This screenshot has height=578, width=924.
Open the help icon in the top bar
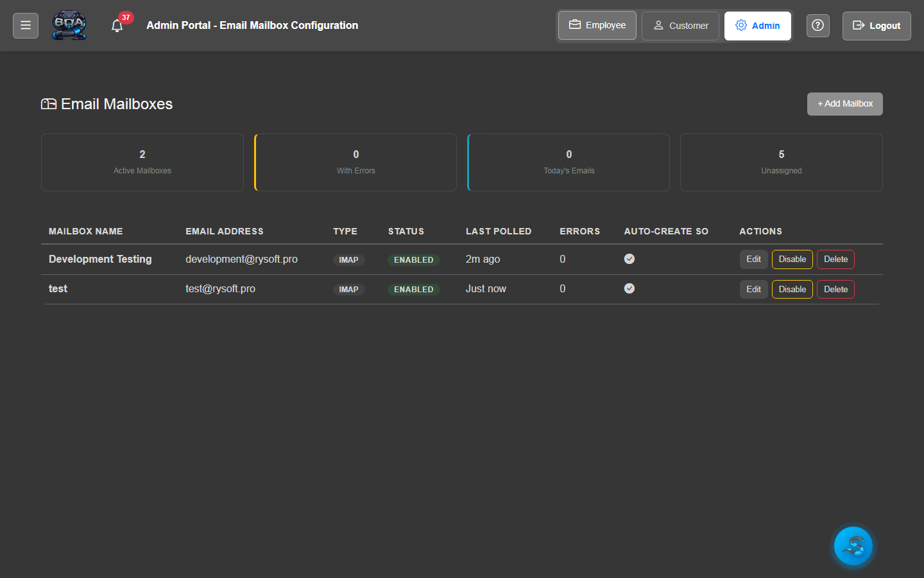click(x=817, y=25)
